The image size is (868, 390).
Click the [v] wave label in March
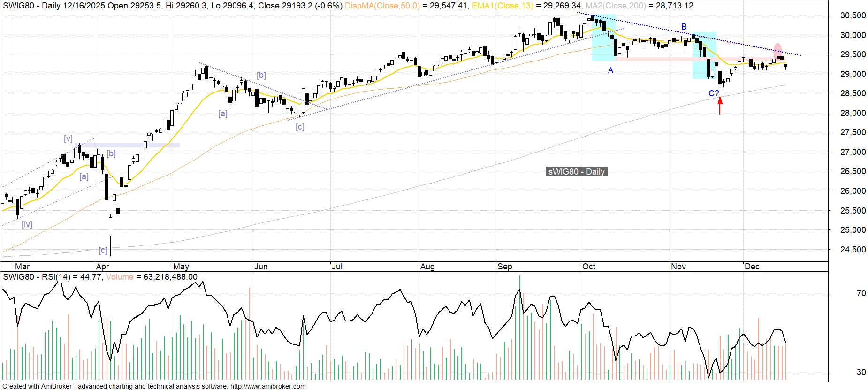[x=68, y=138]
